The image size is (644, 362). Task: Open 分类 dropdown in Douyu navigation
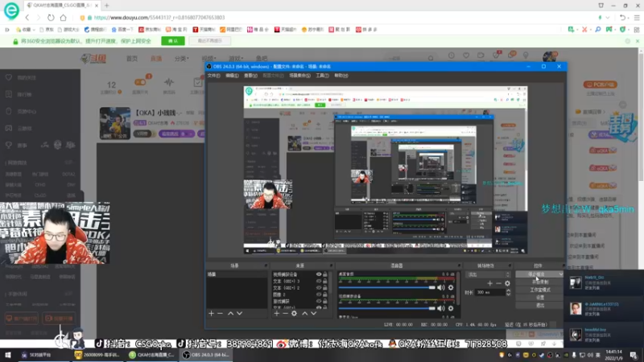(x=182, y=59)
